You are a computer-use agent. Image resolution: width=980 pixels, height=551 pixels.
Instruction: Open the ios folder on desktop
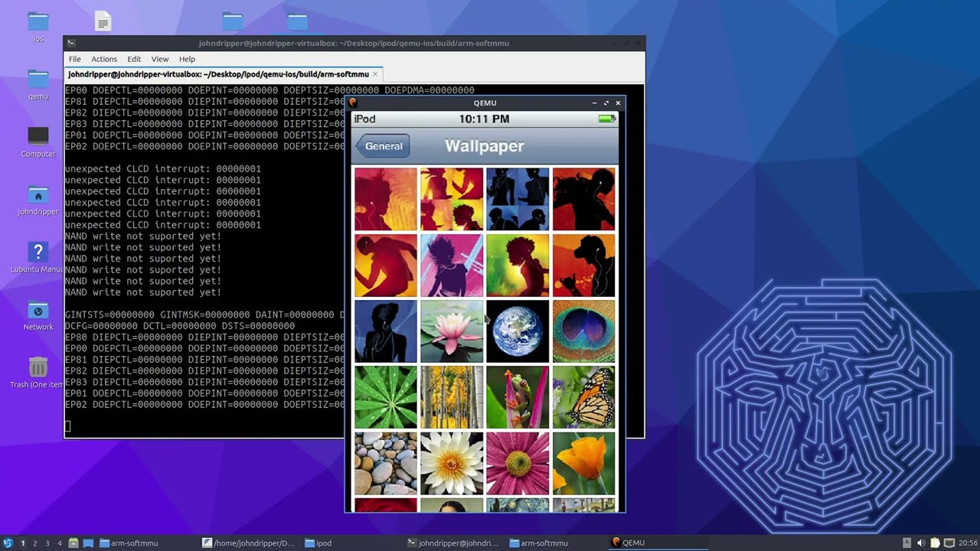38,27
